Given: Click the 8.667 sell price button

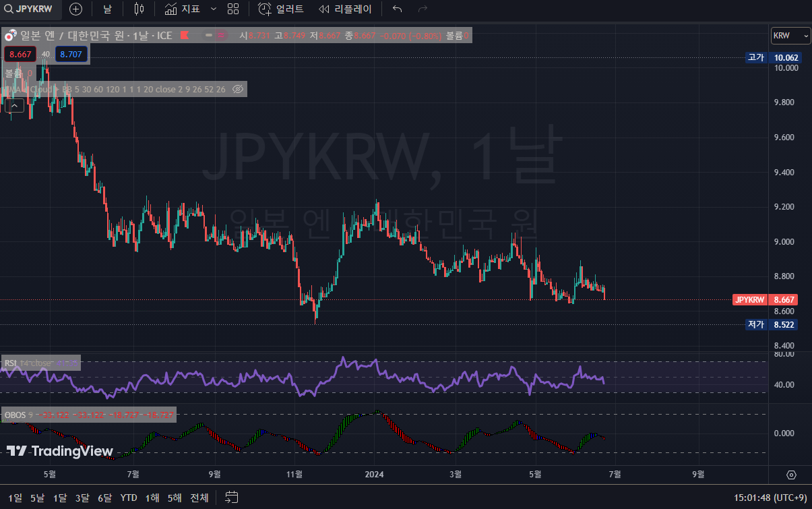Looking at the screenshot, I should [x=20, y=54].
